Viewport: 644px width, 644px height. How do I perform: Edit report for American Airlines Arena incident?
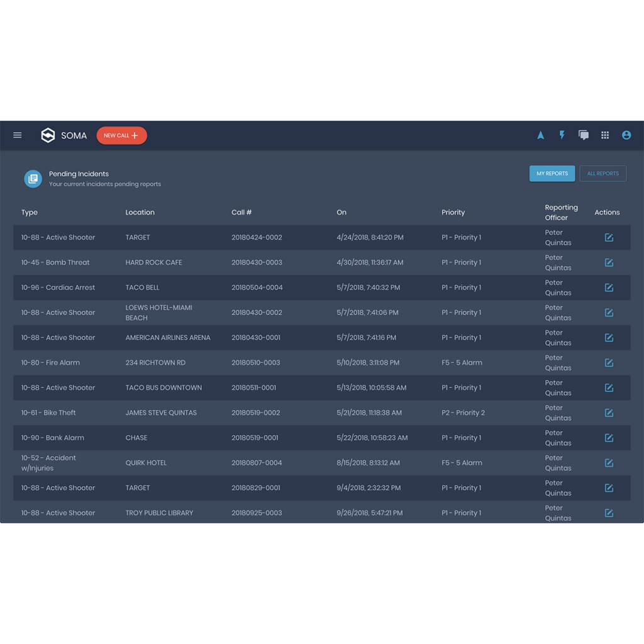(x=609, y=338)
